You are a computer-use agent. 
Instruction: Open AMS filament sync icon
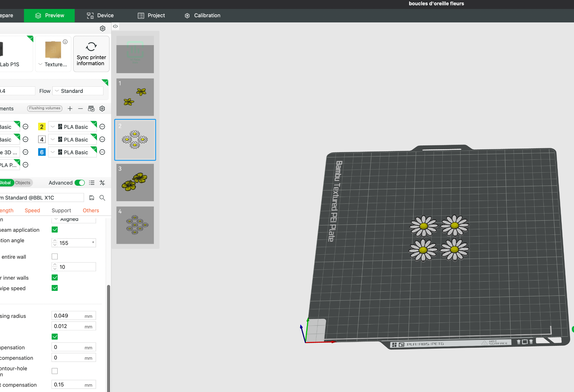tap(91, 108)
